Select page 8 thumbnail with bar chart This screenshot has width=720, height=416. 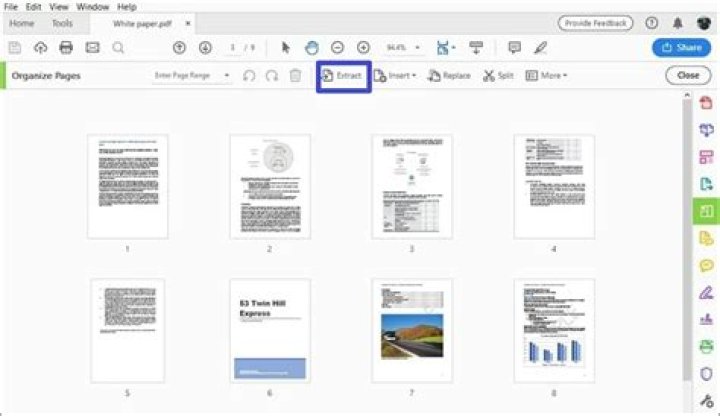pos(554,331)
